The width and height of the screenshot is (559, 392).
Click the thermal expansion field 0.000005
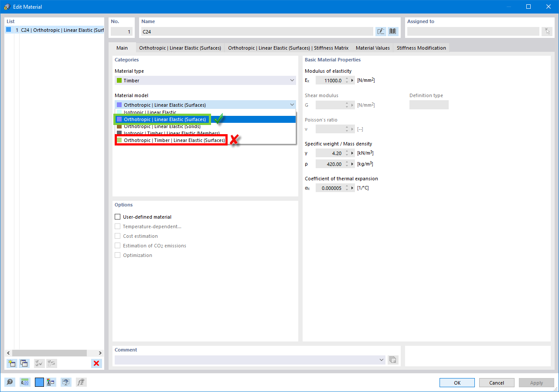(330, 188)
